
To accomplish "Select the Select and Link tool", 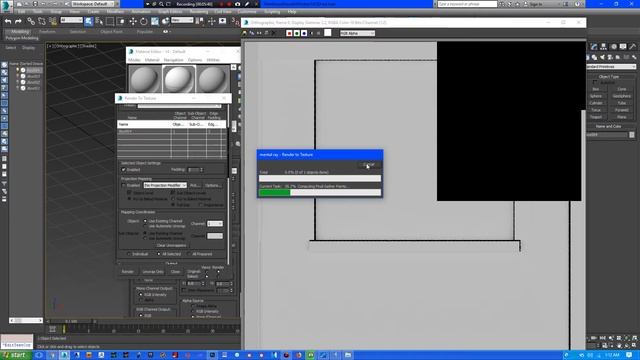I will coord(31,21).
